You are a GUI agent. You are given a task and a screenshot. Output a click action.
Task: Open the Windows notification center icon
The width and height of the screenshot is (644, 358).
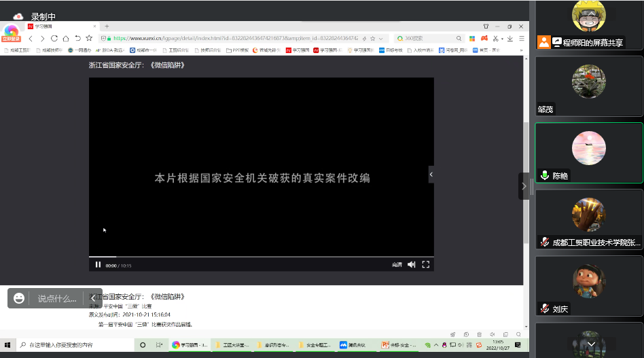click(x=518, y=345)
